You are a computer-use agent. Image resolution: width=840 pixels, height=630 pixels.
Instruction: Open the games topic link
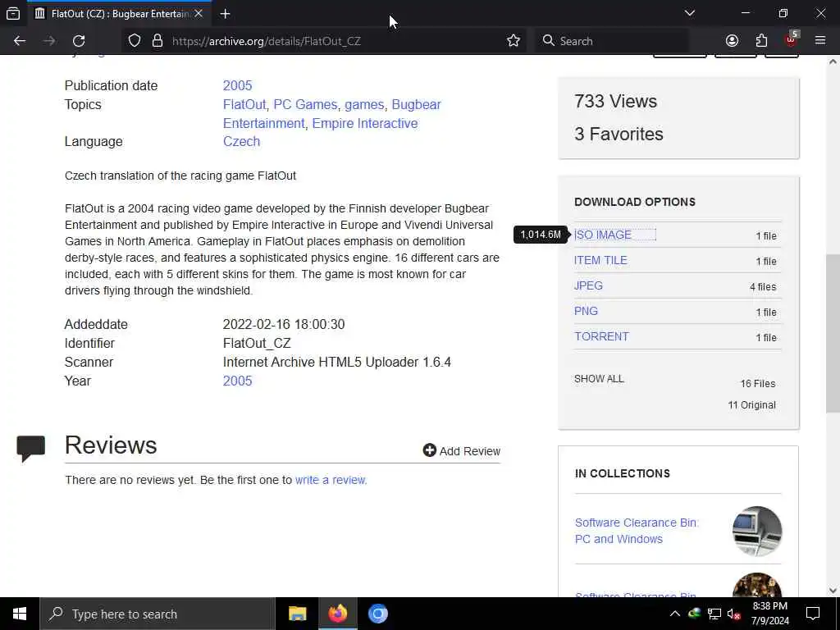click(364, 104)
